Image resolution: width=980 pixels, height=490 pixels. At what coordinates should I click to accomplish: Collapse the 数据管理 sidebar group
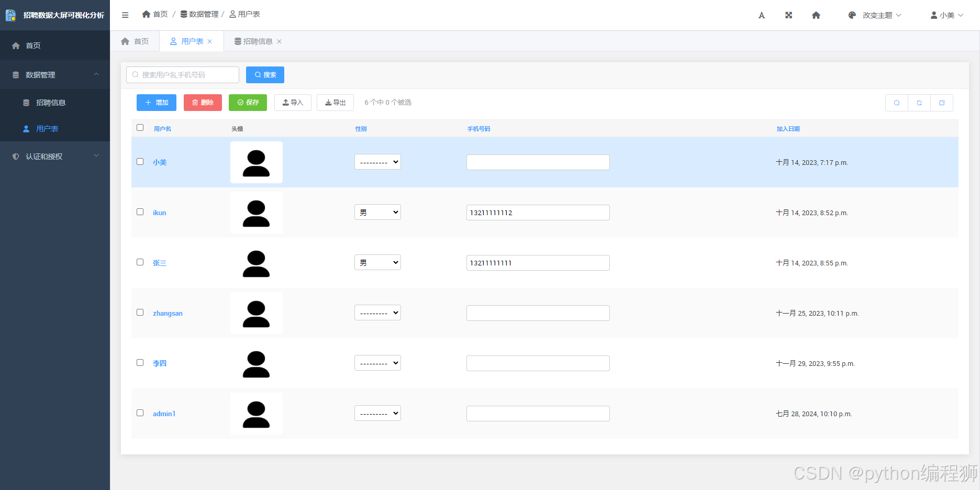point(55,75)
